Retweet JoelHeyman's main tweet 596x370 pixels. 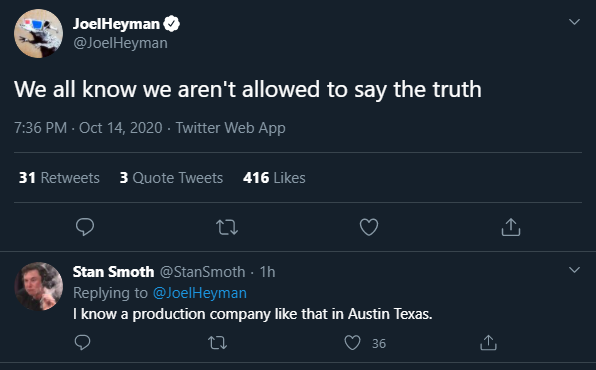pos(227,227)
